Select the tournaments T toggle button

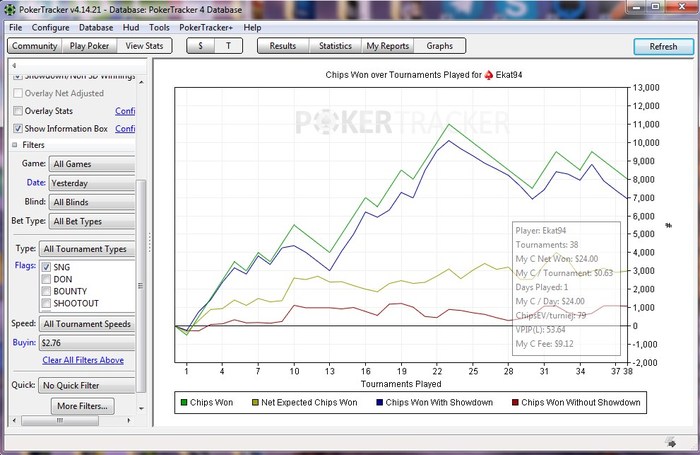pyautogui.click(x=229, y=46)
